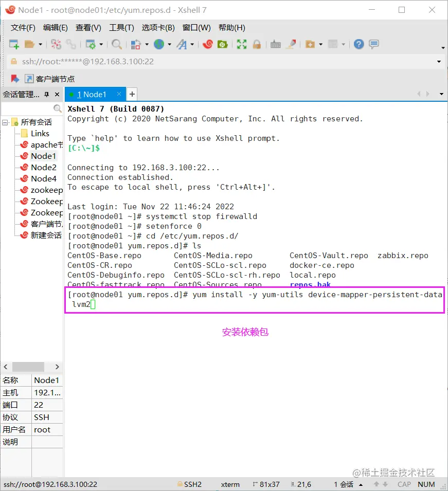
Task: Click the 客户端节点 shortcut link
Action: (x=50, y=79)
